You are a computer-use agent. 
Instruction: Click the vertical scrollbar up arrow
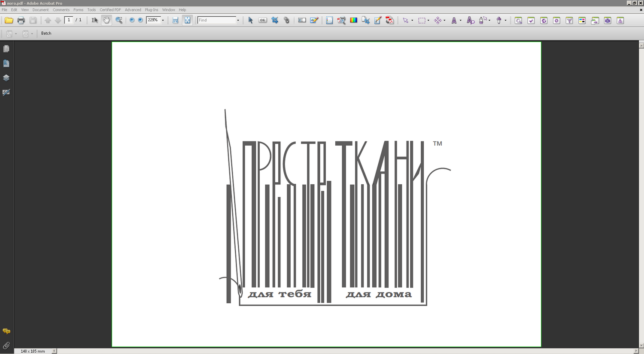[x=641, y=45]
